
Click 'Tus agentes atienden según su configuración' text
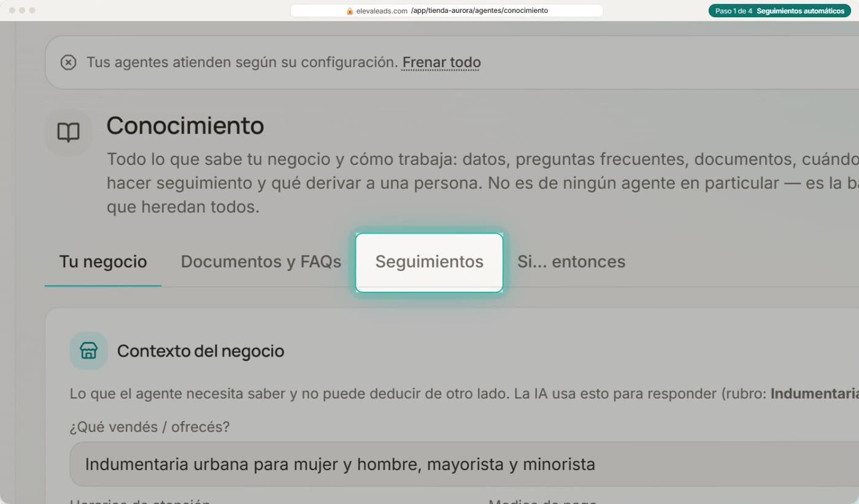(x=242, y=63)
